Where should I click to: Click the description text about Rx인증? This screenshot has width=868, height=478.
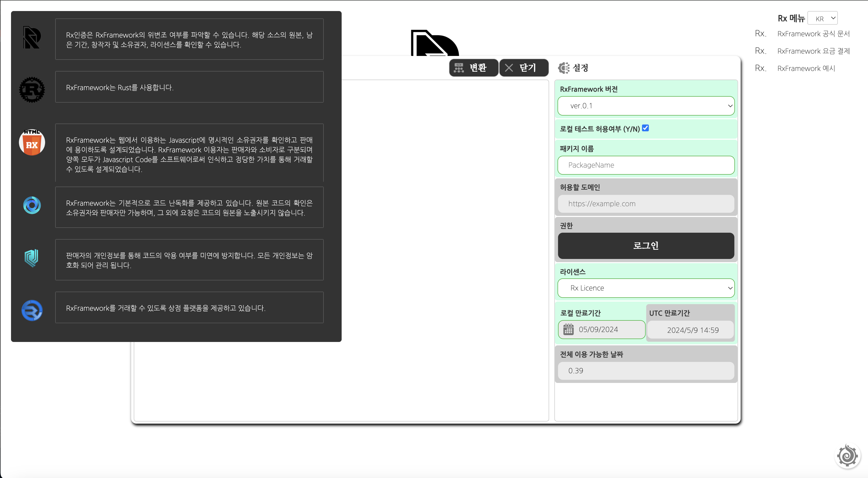tap(189, 40)
